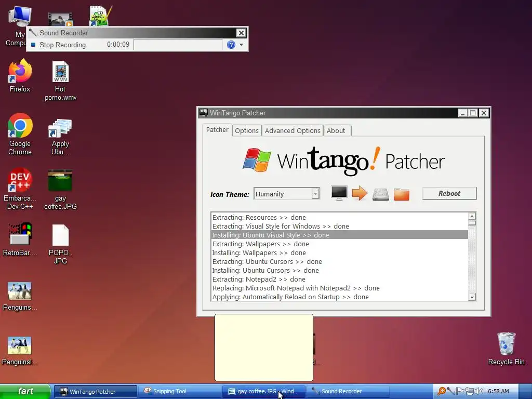Image resolution: width=532 pixels, height=399 pixels.
Task: Select 'Extracting: Notepad2 >> done' log line
Action: [339, 279]
